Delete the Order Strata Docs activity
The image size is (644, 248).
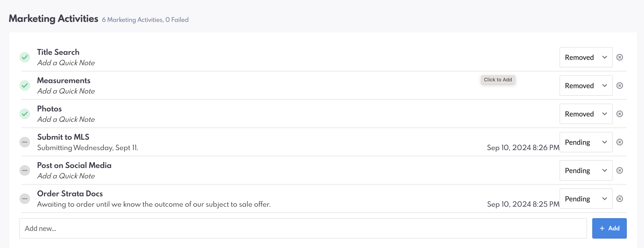point(619,198)
